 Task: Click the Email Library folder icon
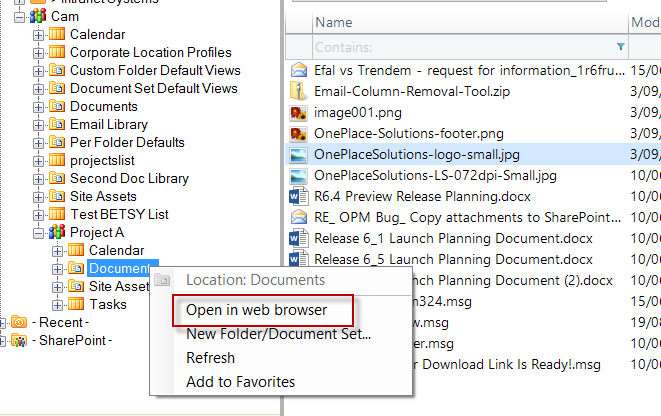click(57, 125)
